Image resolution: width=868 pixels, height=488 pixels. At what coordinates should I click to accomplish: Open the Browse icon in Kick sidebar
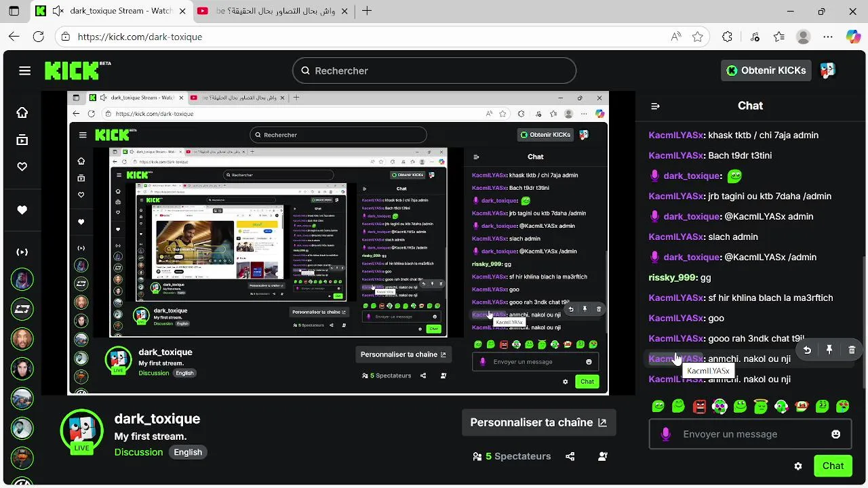tap(22, 140)
